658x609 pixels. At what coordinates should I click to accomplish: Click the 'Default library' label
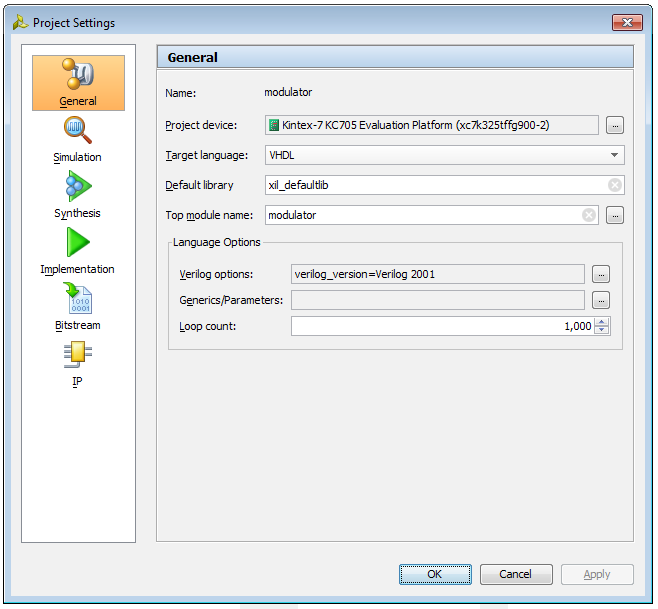click(199, 185)
